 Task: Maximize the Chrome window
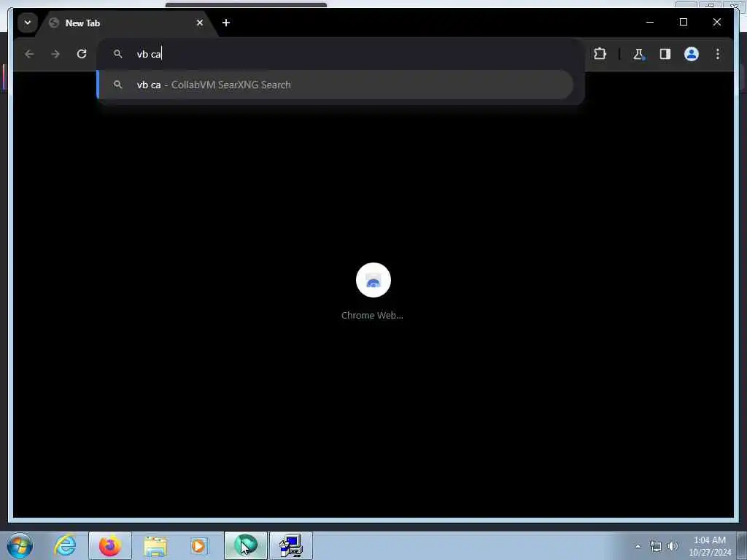click(683, 22)
